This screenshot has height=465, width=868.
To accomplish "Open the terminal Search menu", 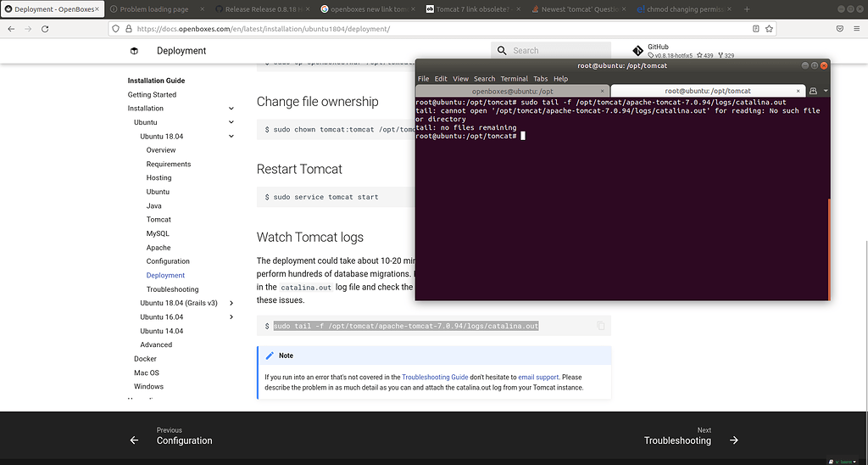I will coord(484,79).
